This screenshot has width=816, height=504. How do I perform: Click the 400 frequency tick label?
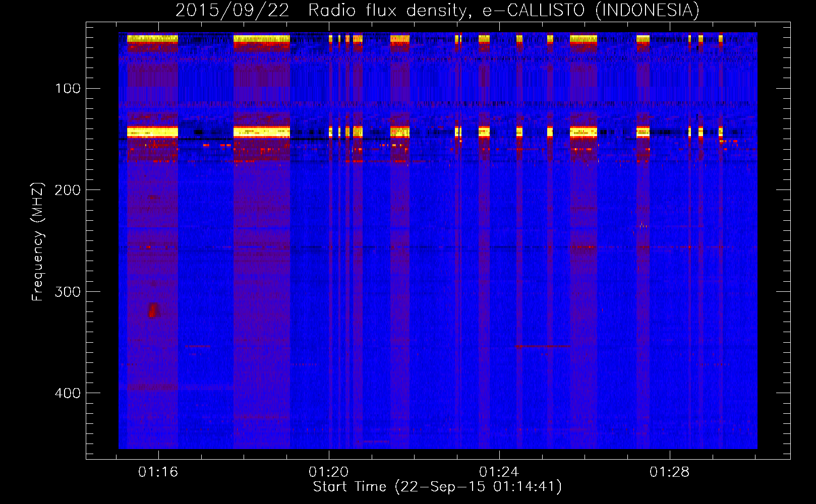68,393
